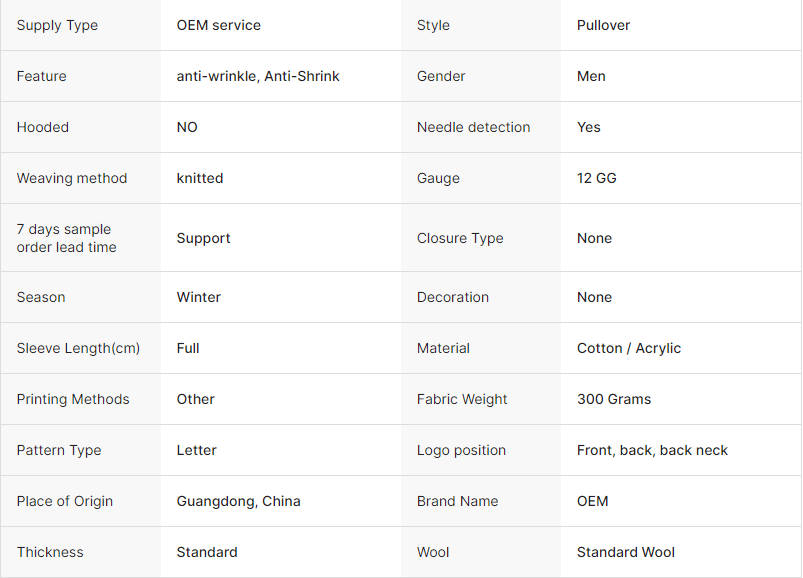Click the 12 GG gauge value
The width and height of the screenshot is (803, 578).
click(x=596, y=178)
